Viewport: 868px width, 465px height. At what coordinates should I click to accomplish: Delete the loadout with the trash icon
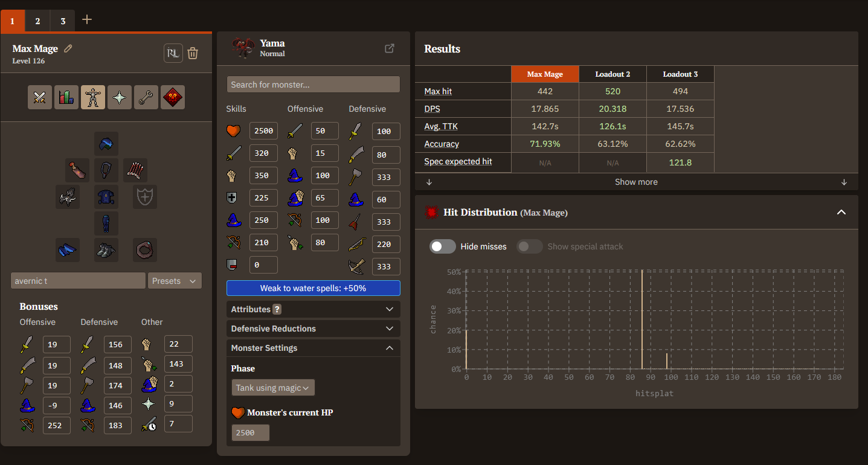click(193, 53)
